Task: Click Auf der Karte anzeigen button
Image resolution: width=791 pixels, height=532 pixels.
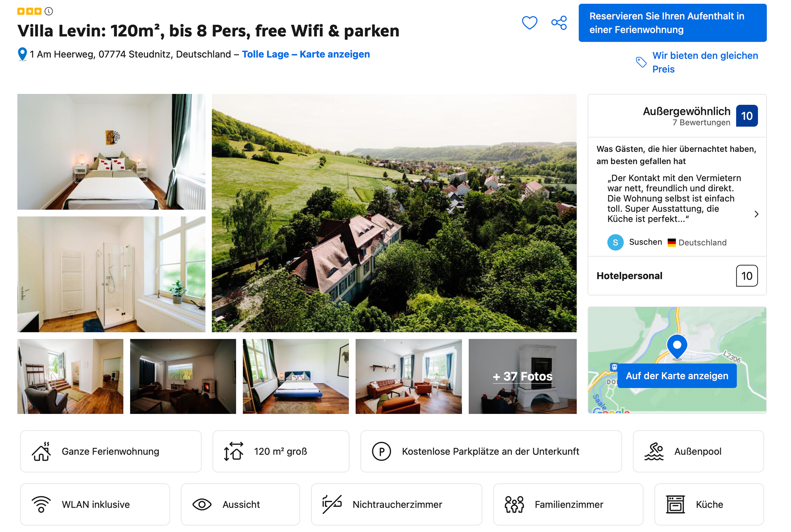Action: coord(677,376)
